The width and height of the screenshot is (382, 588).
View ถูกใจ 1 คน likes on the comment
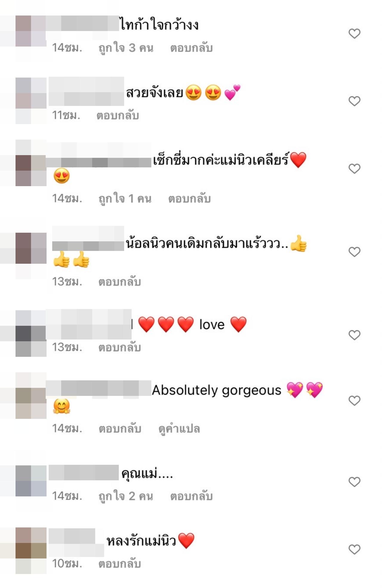(125, 199)
